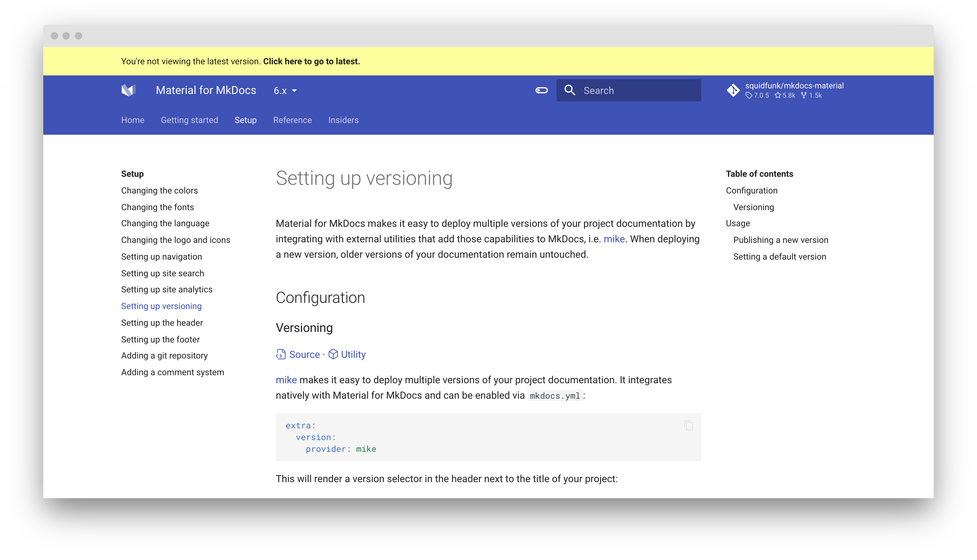This screenshot has height=560, width=977.
Task: Jump to 'Publishing a new version' section
Action: (780, 240)
